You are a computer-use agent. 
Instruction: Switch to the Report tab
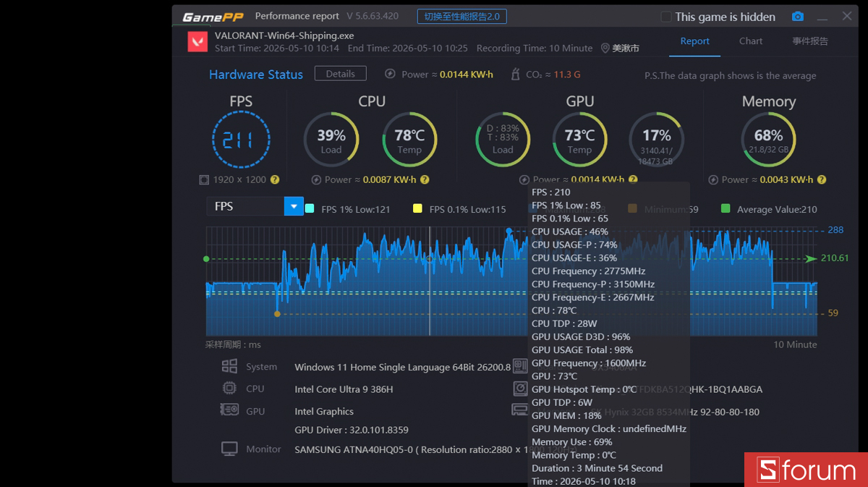tap(694, 41)
